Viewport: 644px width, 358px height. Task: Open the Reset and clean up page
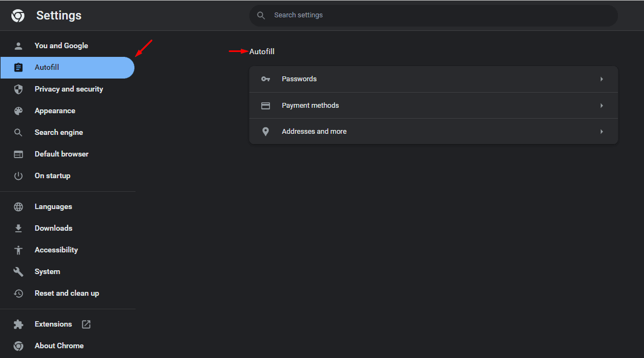67,293
